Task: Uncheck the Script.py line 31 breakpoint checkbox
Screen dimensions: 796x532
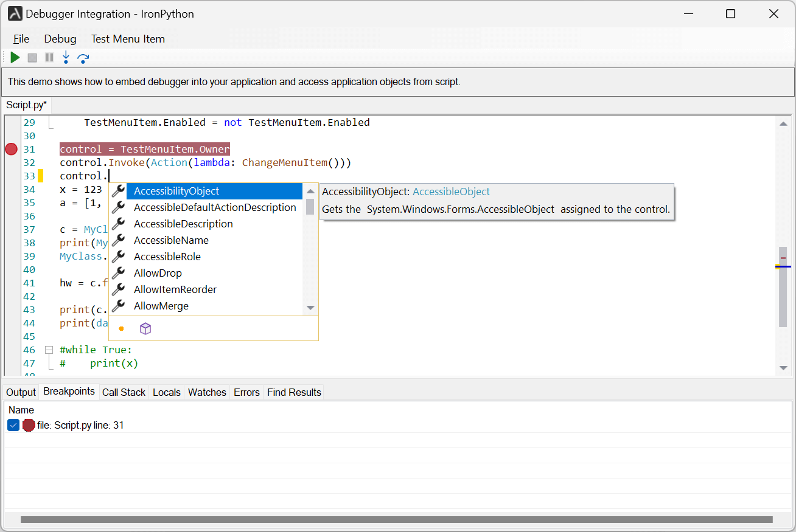Action: tap(13, 426)
